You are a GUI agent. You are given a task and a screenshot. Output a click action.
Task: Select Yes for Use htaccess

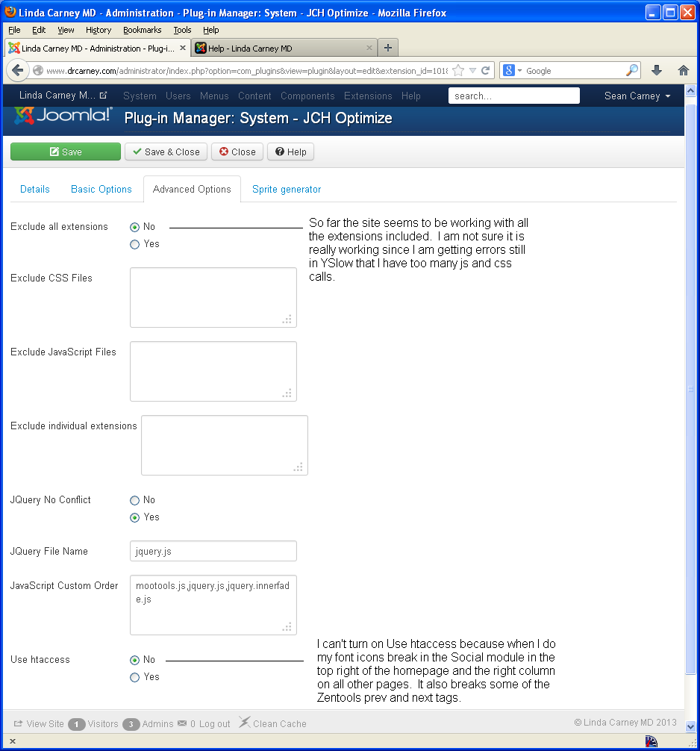(134, 677)
